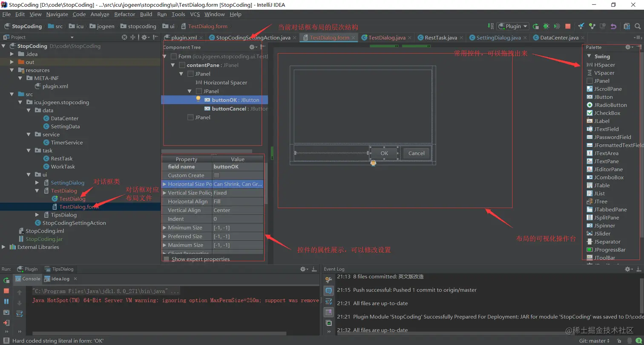The height and width of the screenshot is (345, 644).
Task: Stop the process in the Run panel
Action: click(x=6, y=291)
